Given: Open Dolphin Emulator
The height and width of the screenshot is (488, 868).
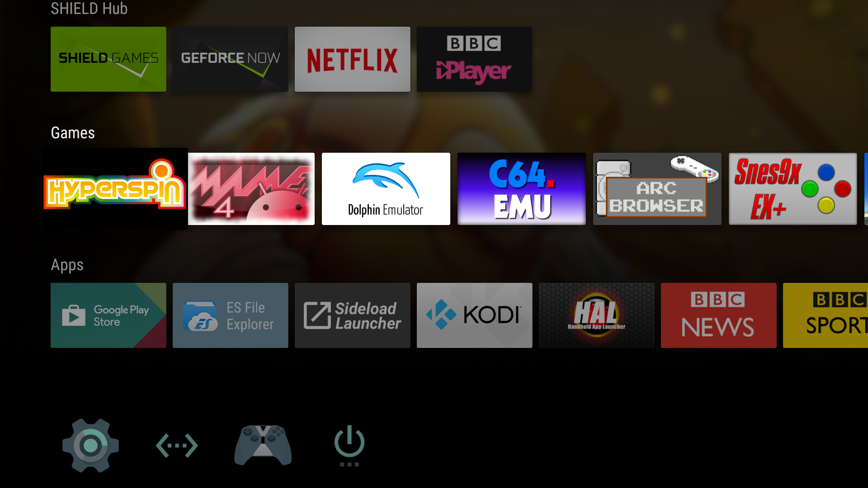Looking at the screenshot, I should (386, 188).
